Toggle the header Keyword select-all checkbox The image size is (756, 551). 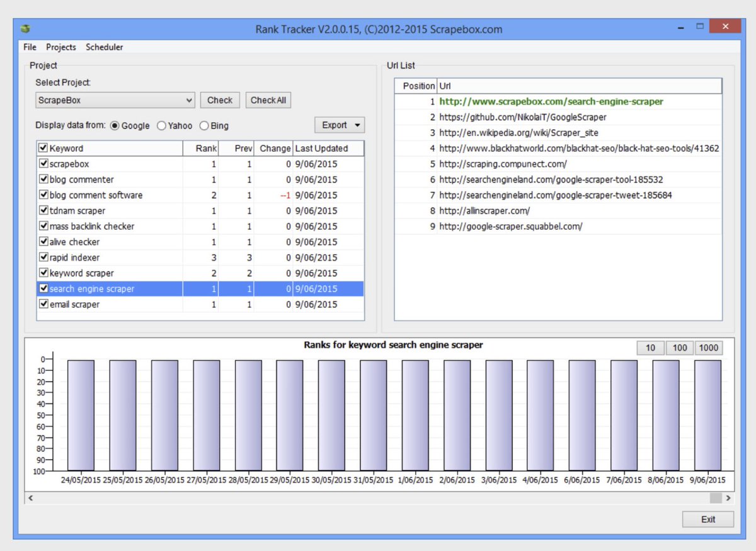[43, 149]
